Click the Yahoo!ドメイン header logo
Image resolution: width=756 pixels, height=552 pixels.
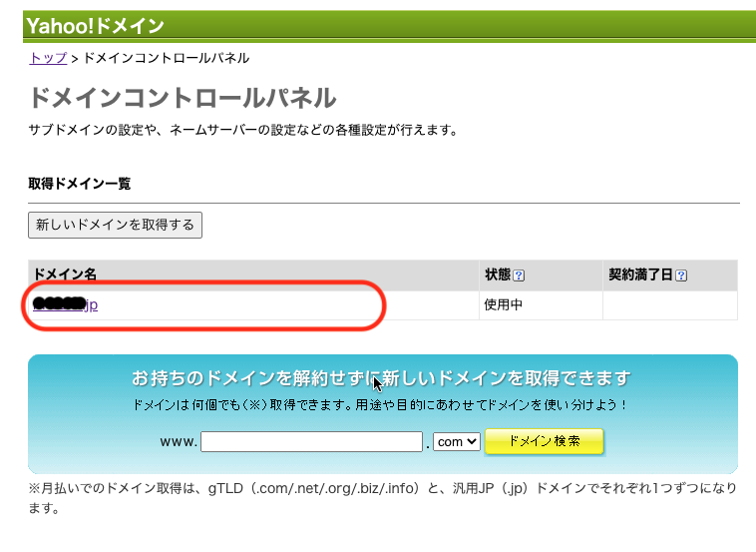95,26
